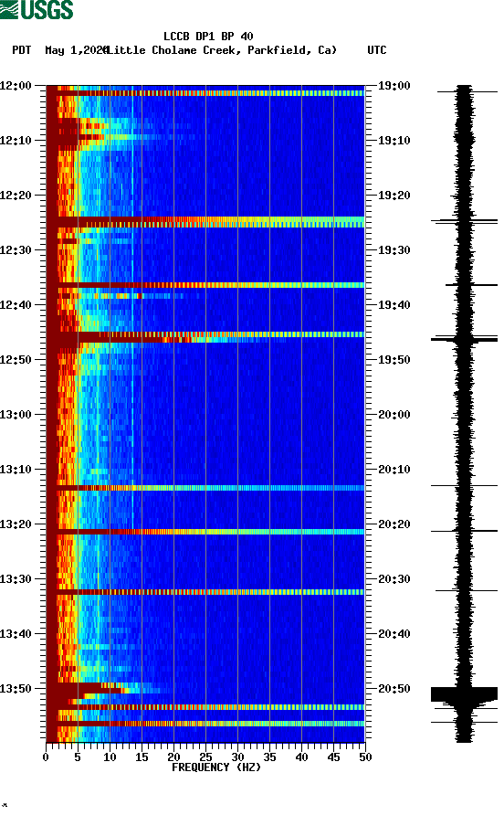Click the 19:30 UTC time label
The height and width of the screenshot is (815, 504).
[x=394, y=250]
